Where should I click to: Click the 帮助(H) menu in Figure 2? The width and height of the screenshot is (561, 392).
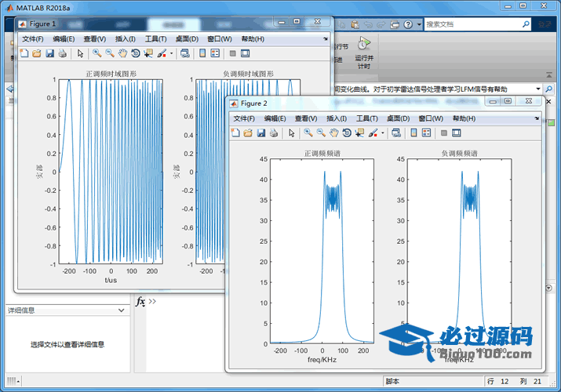pos(464,118)
